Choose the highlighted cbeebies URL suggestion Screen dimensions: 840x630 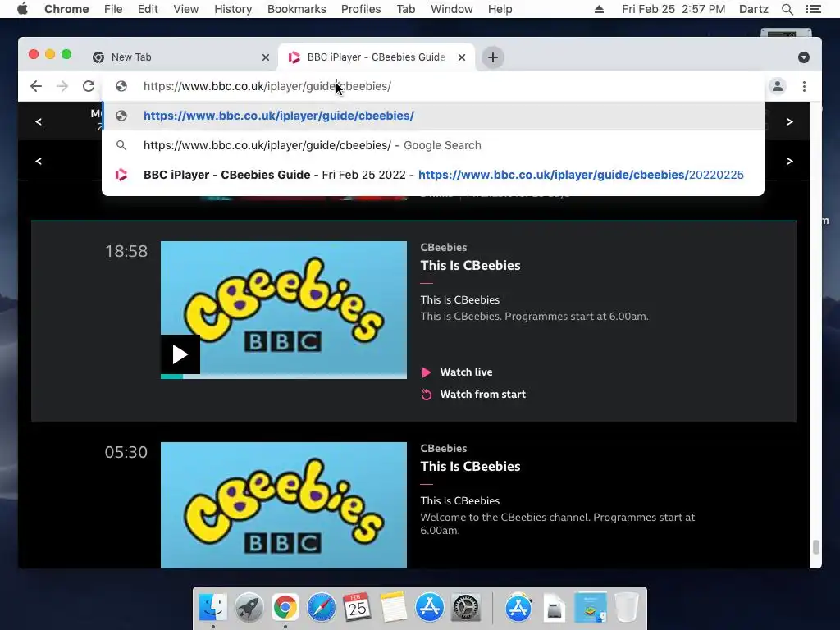tap(433, 116)
